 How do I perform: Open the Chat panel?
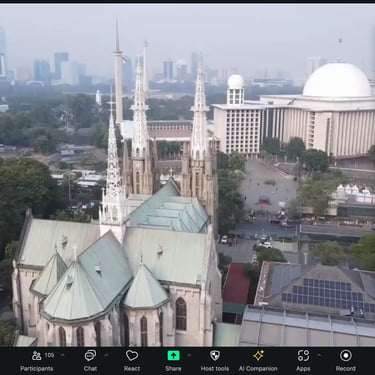coord(90,361)
